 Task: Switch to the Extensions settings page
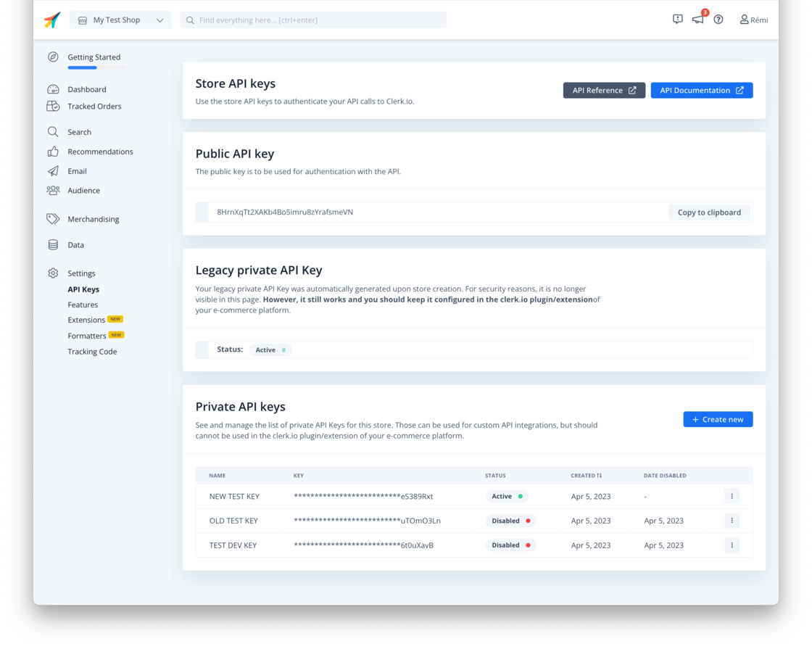(x=85, y=319)
